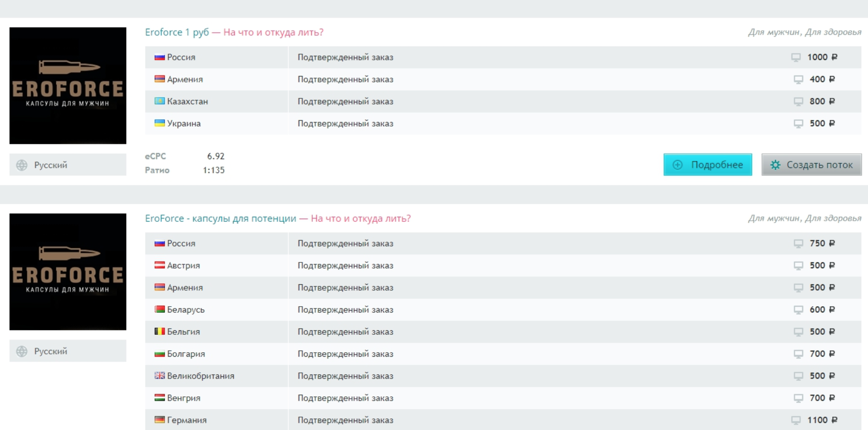Click the Germany flag icon

click(x=159, y=420)
